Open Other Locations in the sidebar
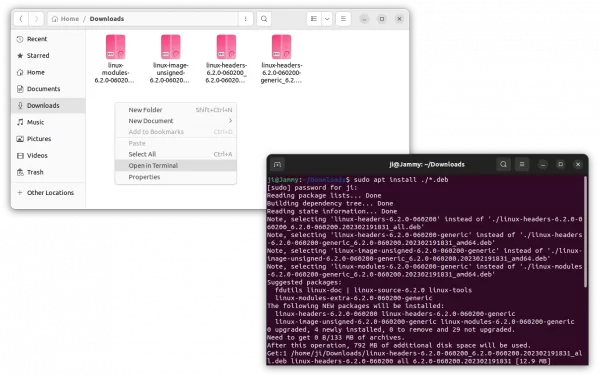 (x=48, y=193)
